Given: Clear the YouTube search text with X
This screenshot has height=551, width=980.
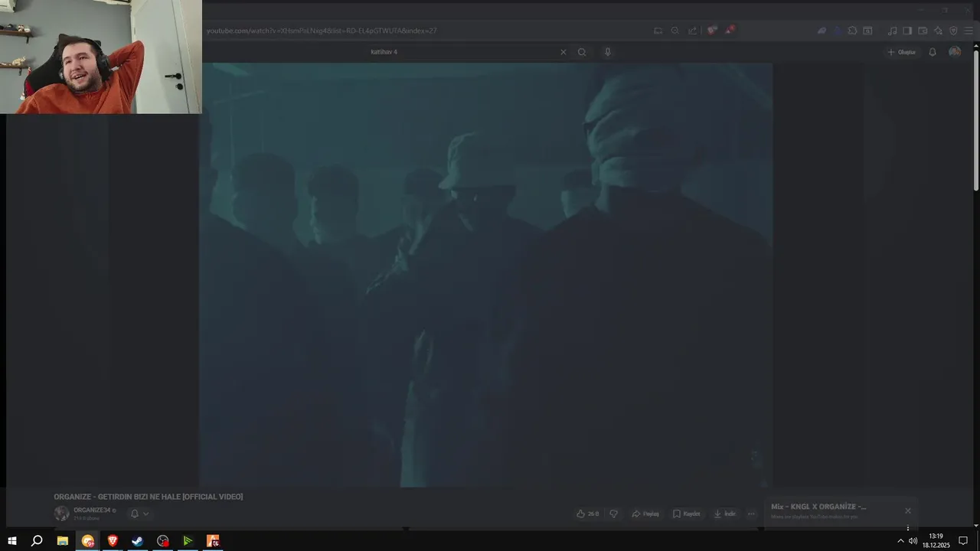Looking at the screenshot, I should [563, 52].
